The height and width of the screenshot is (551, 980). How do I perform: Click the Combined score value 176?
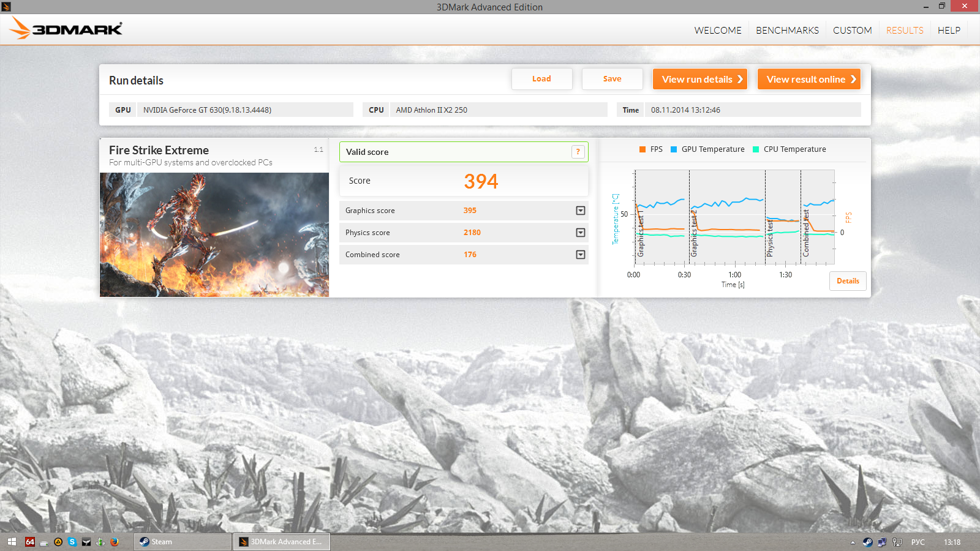tap(470, 255)
